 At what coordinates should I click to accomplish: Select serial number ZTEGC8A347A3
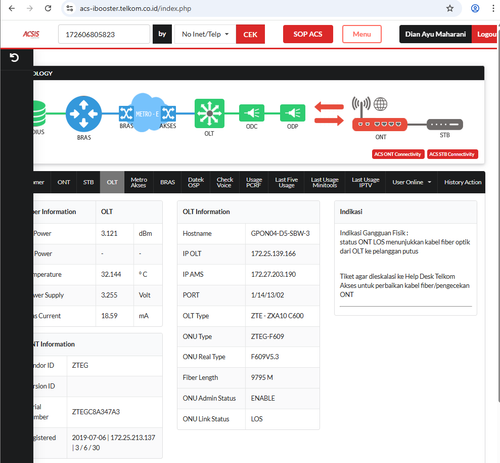point(96,412)
